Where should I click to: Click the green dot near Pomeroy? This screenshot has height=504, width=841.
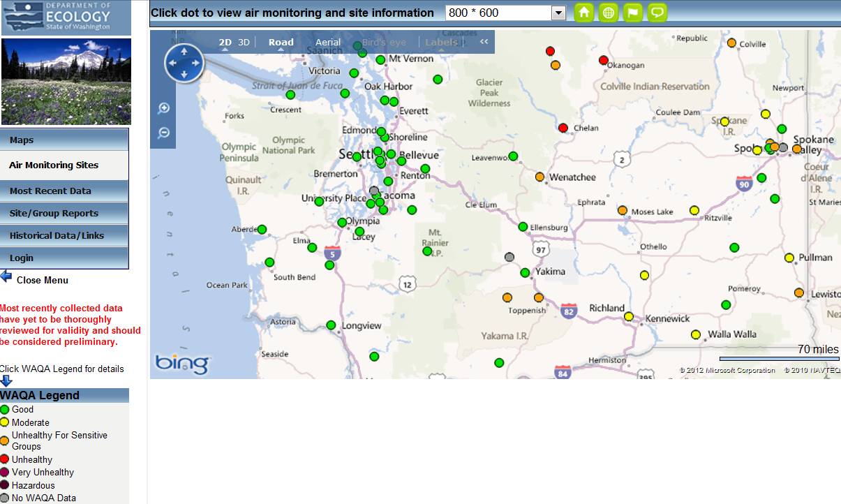click(x=726, y=305)
